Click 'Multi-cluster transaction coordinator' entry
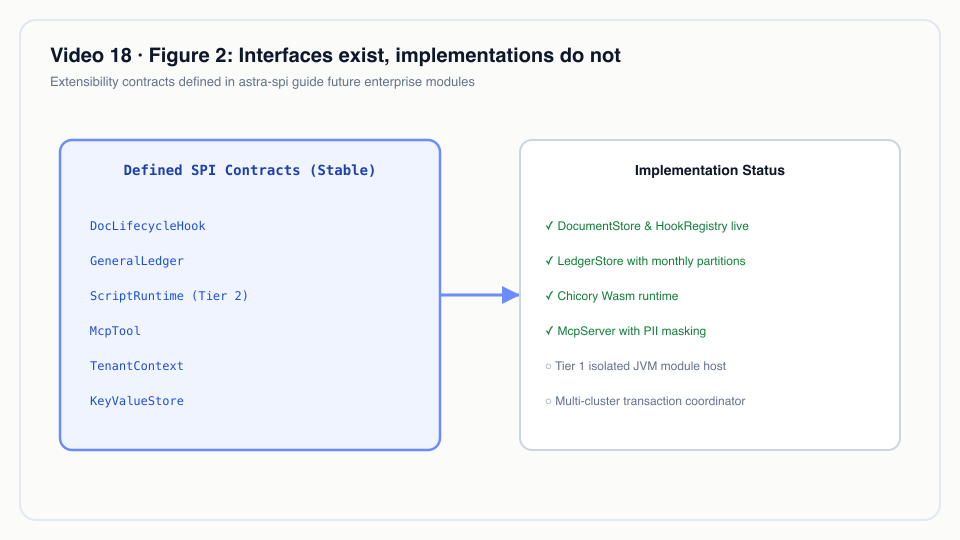Image resolution: width=960 pixels, height=540 pixels. tap(645, 400)
